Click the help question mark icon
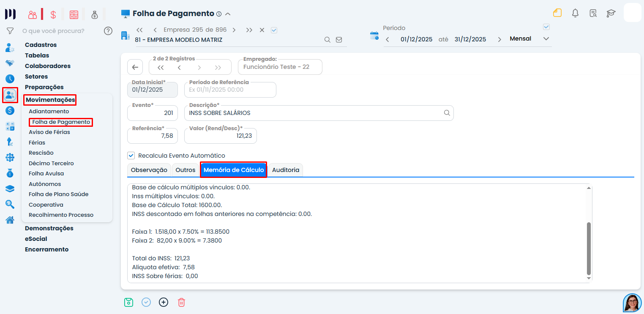The width and height of the screenshot is (644, 314). (x=108, y=31)
